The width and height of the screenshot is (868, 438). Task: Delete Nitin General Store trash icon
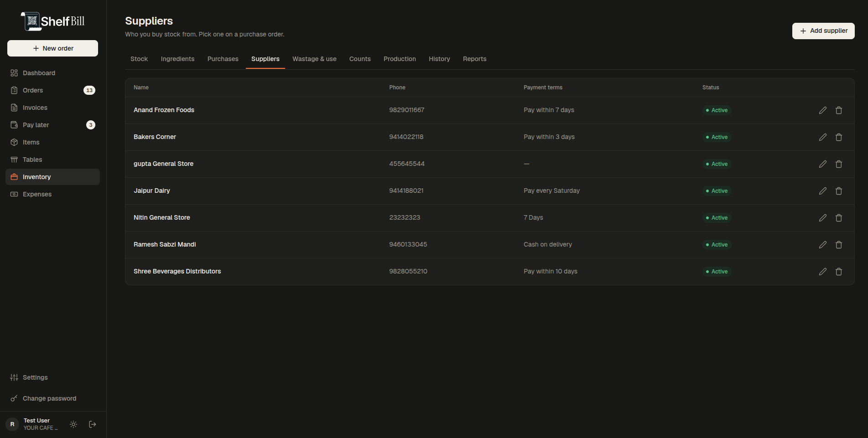(838, 218)
